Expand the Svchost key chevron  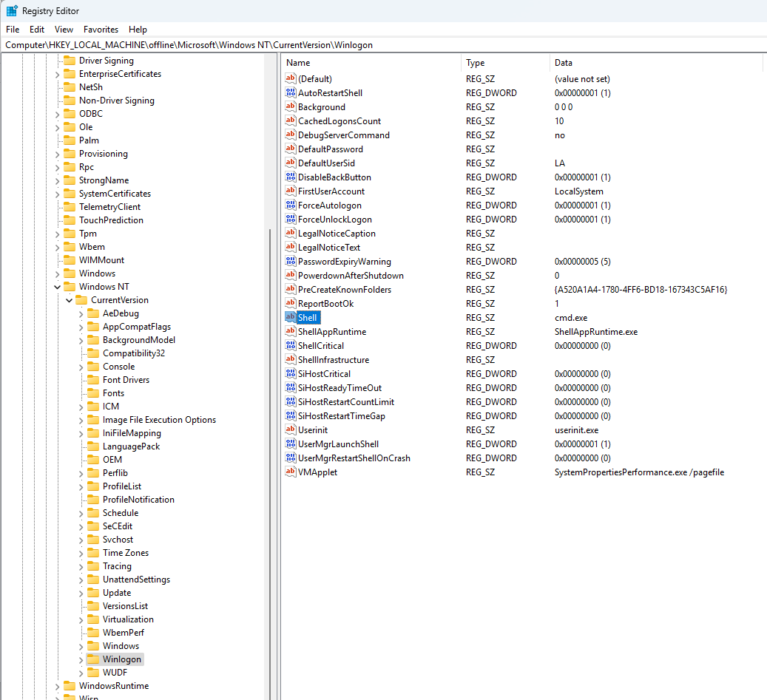tap(81, 540)
